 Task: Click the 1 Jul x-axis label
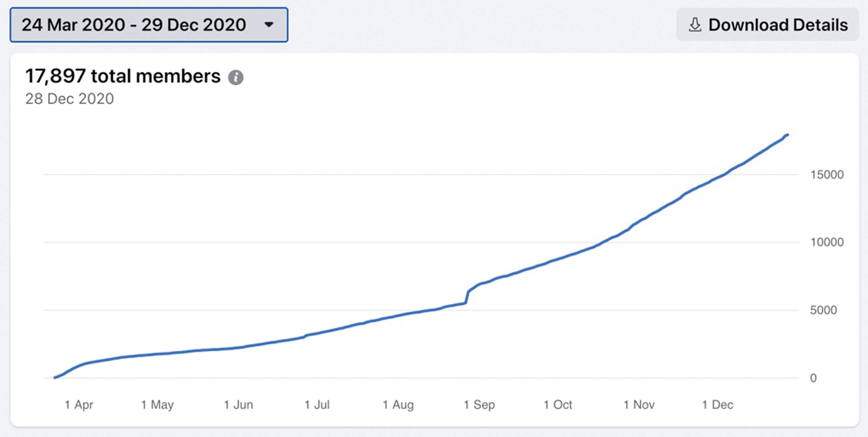tap(317, 404)
